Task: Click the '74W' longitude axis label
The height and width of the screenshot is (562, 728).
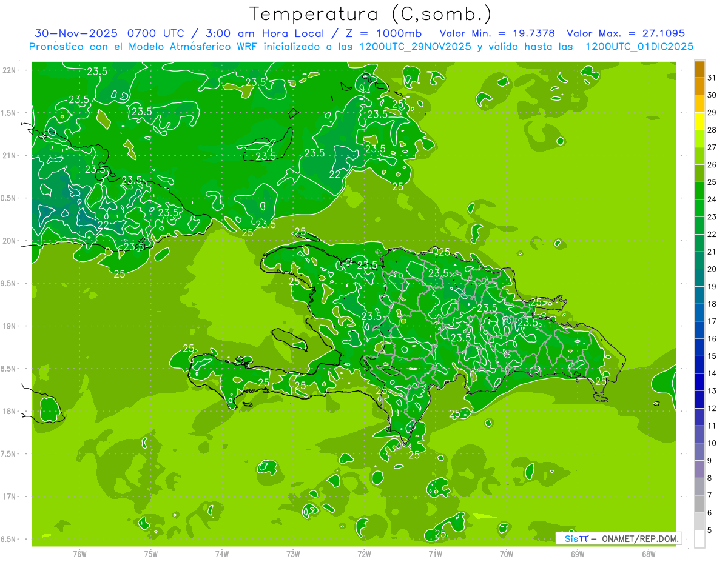Action: [222, 554]
